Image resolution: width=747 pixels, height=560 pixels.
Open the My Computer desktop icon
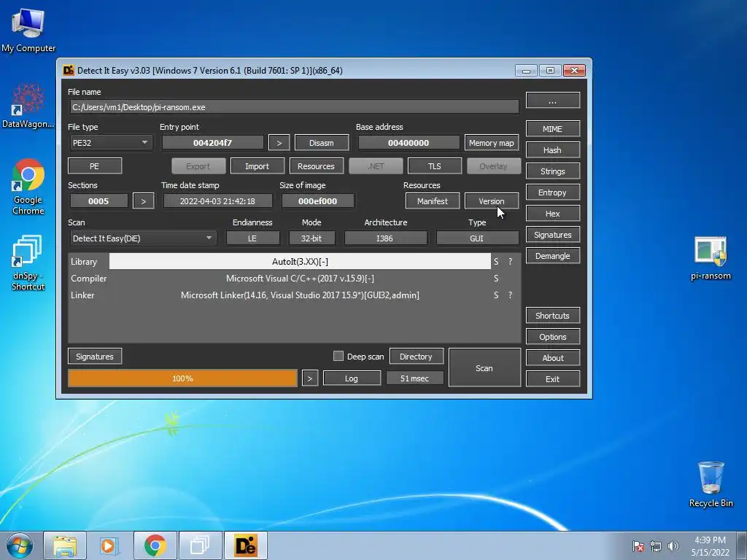tap(28, 29)
